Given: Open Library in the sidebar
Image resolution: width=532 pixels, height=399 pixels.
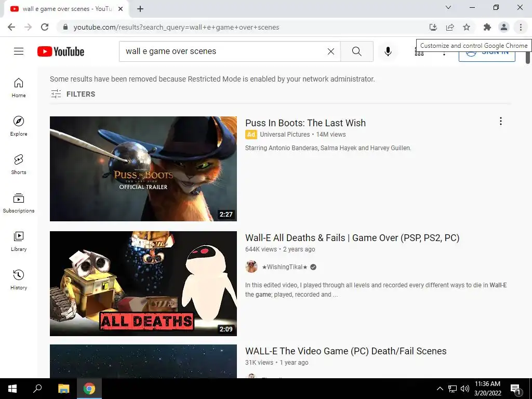Looking at the screenshot, I should 19,241.
